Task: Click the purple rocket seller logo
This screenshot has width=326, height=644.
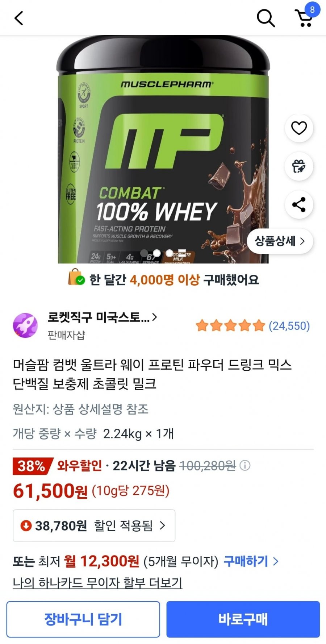Action: (x=25, y=325)
